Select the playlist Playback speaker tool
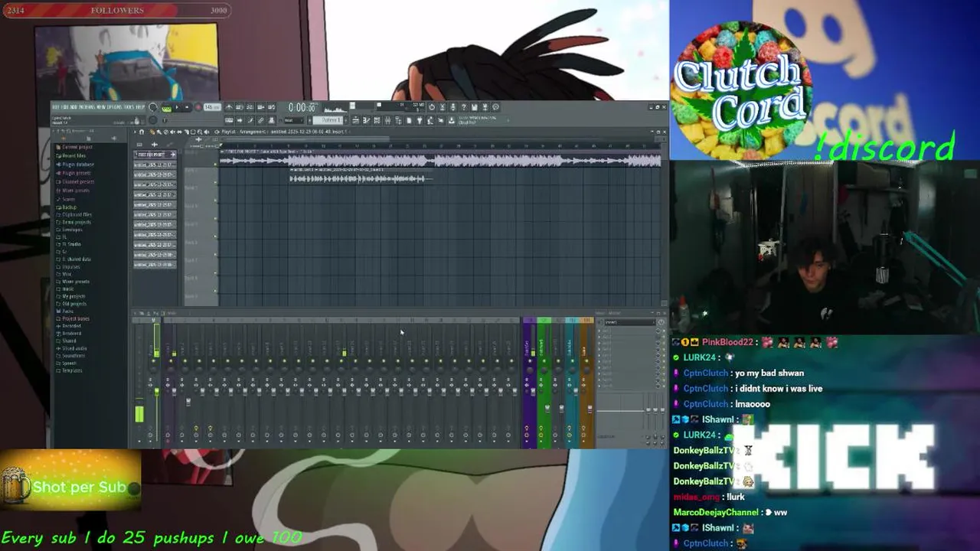 207,132
